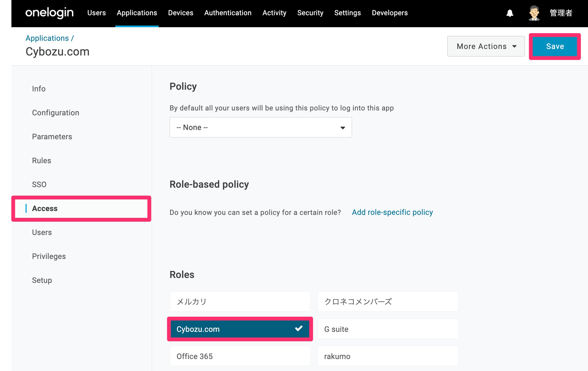Switch to the Privileges tab
This screenshot has height=371, width=588.
tap(49, 256)
